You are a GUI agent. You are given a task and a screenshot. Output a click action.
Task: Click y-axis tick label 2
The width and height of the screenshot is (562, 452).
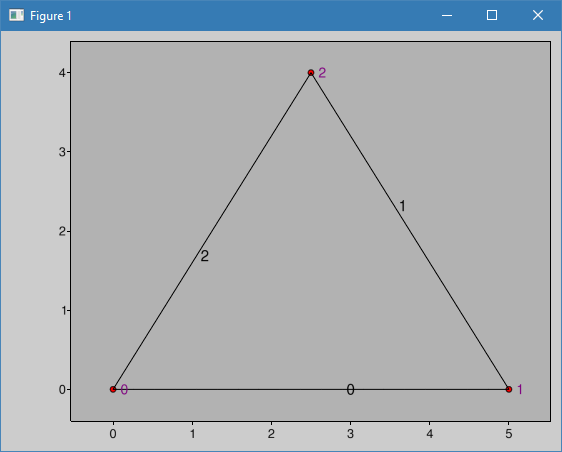click(62, 231)
